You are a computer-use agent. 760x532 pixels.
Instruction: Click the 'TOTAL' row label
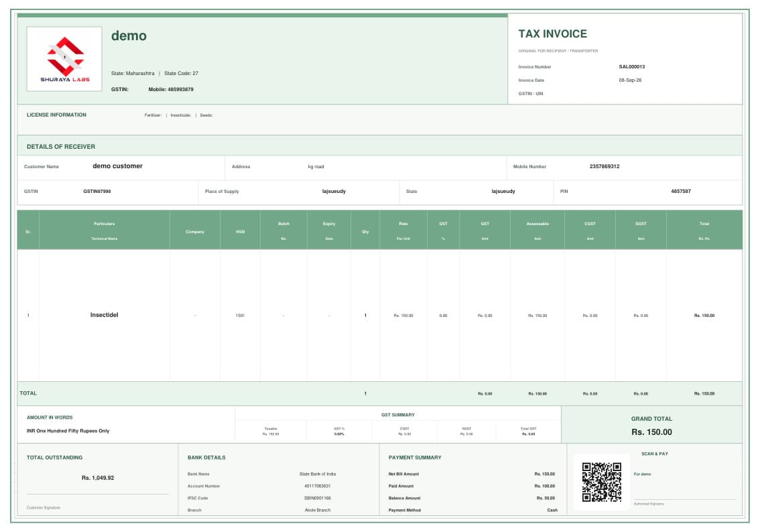click(x=28, y=393)
